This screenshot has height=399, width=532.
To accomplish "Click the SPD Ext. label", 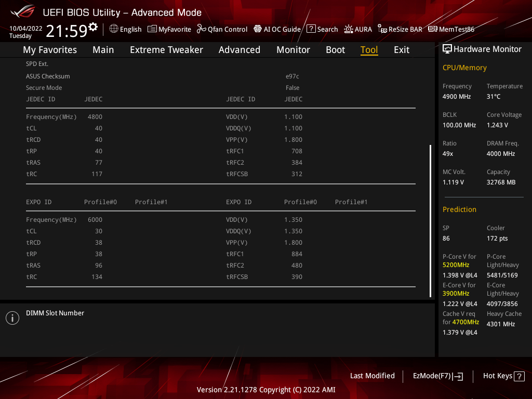I will [x=37, y=64].
